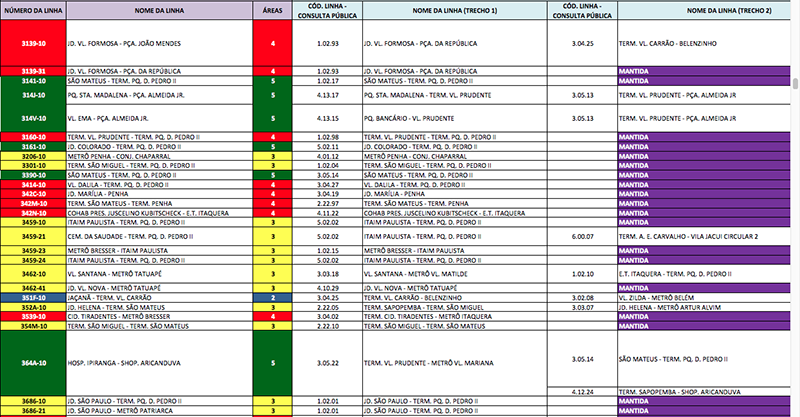Select cell E.T. ITAQUERA - TERM. PQ. D. PEDRO II
The width and height of the screenshot is (800, 417).
[x=704, y=274]
